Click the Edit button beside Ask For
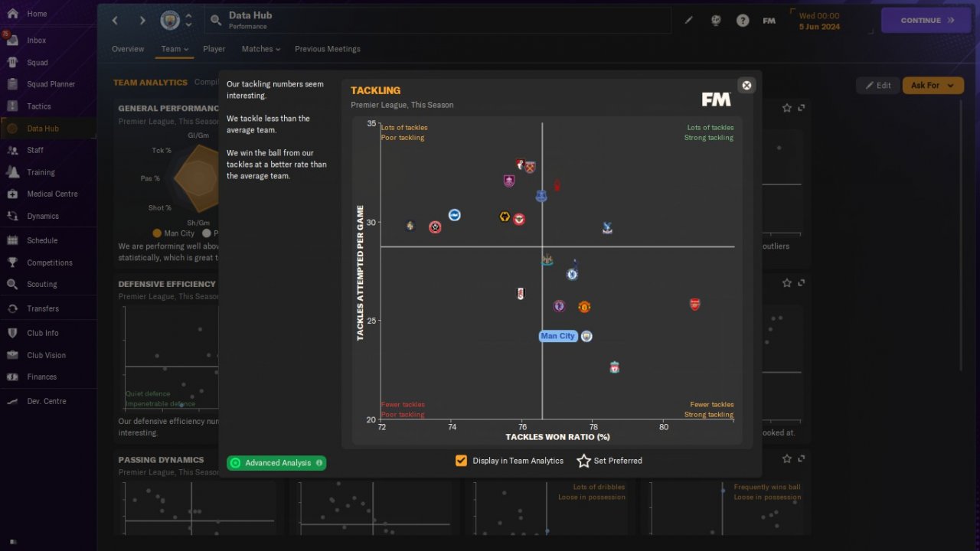 878,86
